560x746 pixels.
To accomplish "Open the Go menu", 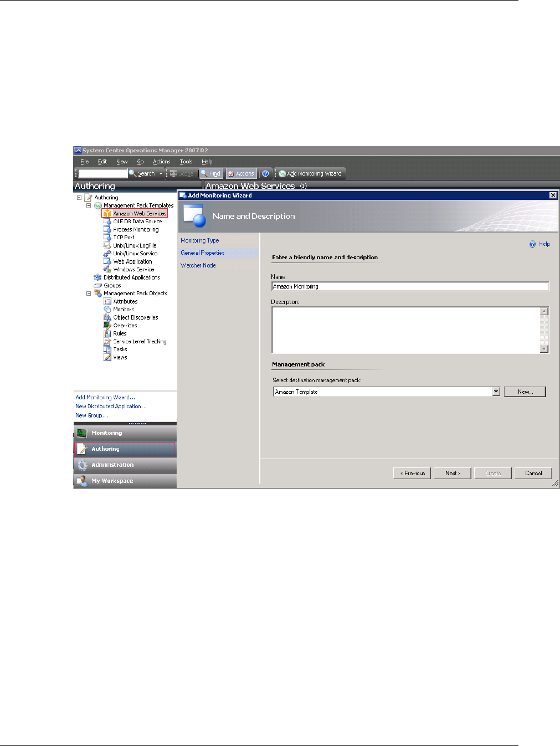I will (x=141, y=162).
